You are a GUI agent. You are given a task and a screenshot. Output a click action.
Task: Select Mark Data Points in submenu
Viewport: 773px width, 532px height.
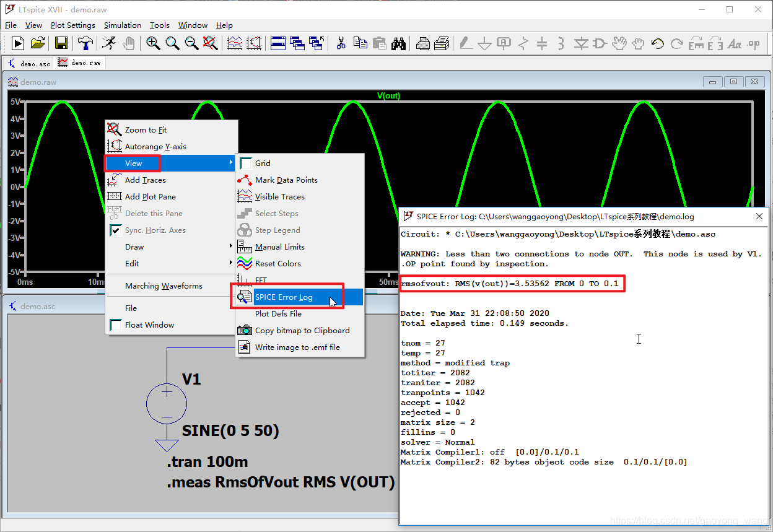(300, 180)
